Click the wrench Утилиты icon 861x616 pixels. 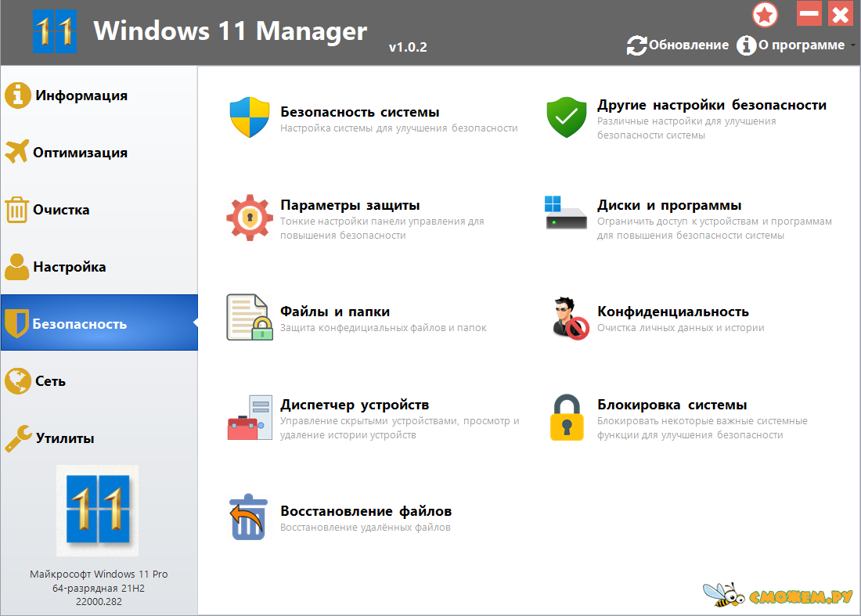18,438
